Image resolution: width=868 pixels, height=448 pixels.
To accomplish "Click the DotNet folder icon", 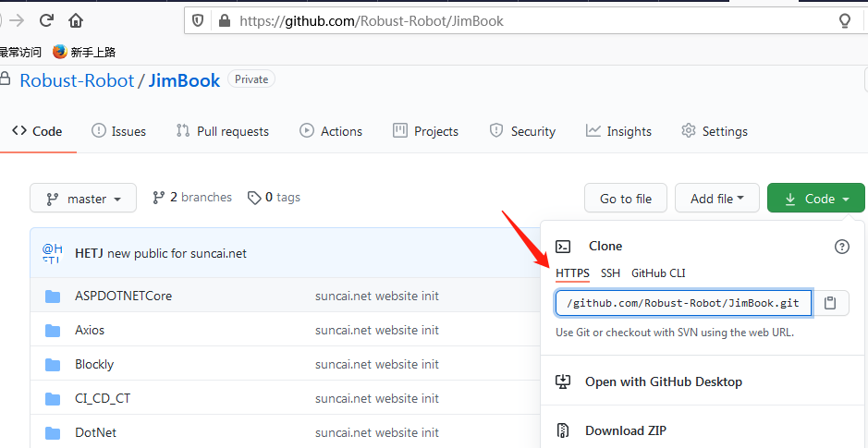I will coord(53,433).
